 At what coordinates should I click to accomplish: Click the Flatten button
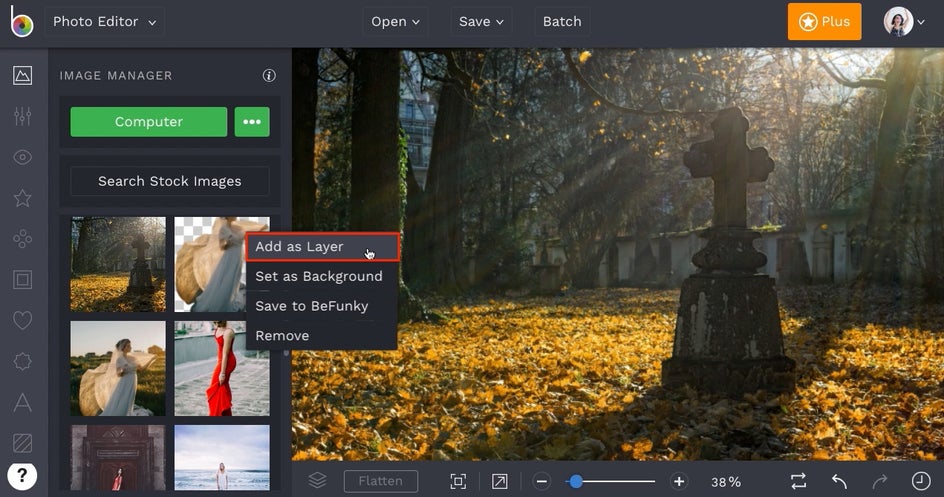click(x=380, y=481)
